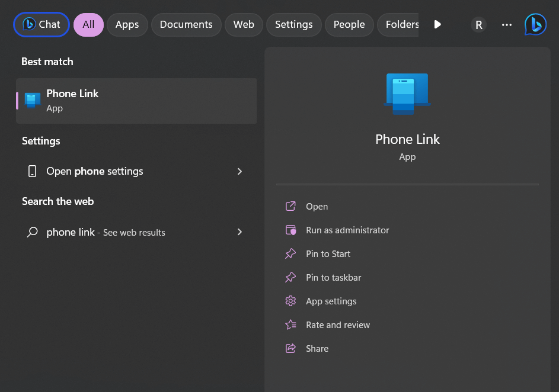Image resolution: width=559 pixels, height=392 pixels.
Task: Select the Phone Link best match result
Action: pyautogui.click(x=136, y=101)
